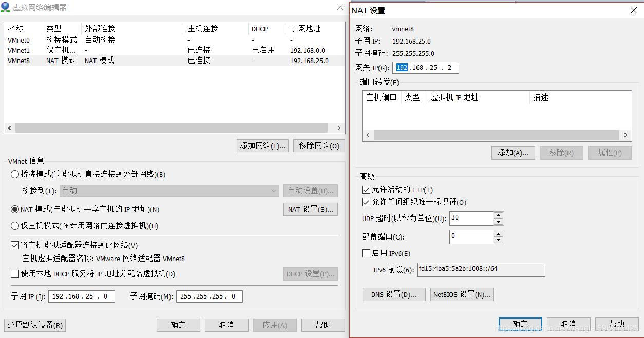Image resolution: width=644 pixels, height=338 pixels.
Task: Click the 配置端口 value field
Action: 471,237
